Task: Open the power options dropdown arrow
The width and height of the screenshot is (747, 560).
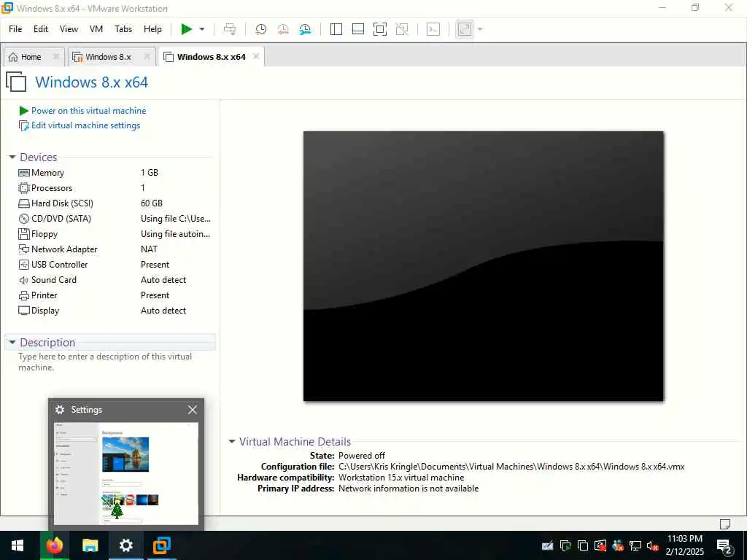Action: [x=202, y=29]
